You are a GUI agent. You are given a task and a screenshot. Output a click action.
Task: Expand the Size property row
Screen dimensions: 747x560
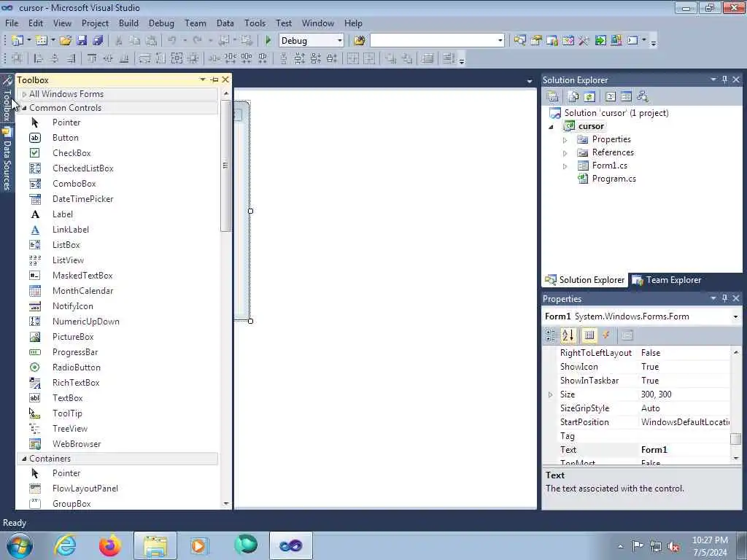pos(550,394)
